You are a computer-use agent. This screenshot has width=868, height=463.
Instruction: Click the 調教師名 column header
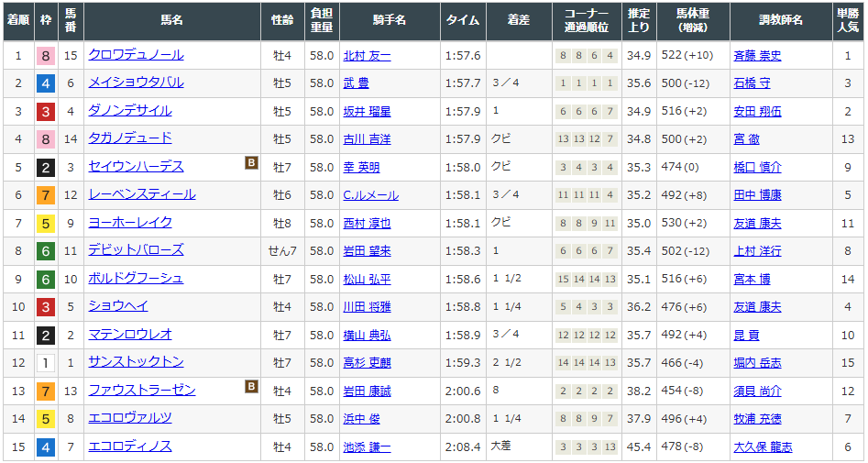(781, 20)
